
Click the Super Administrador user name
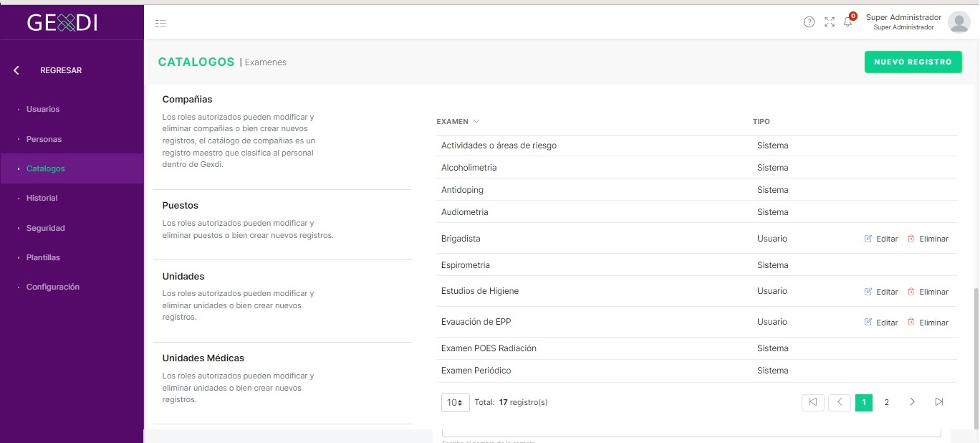[x=903, y=17]
